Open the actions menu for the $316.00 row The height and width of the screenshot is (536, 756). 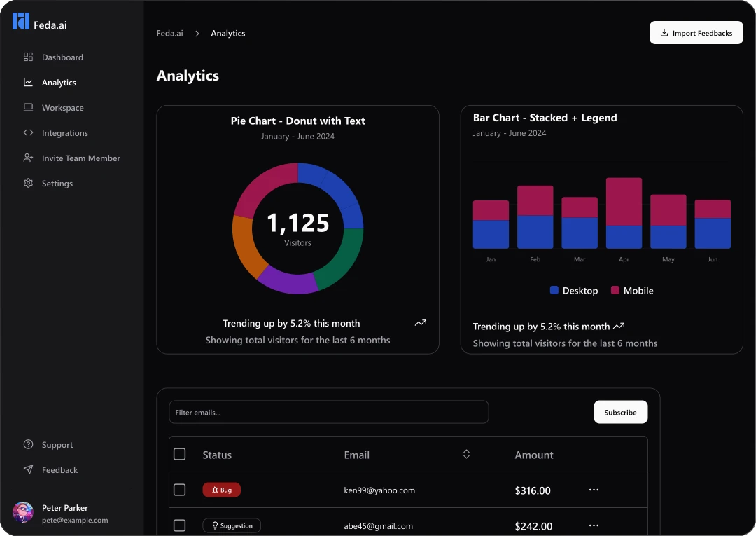tap(594, 490)
